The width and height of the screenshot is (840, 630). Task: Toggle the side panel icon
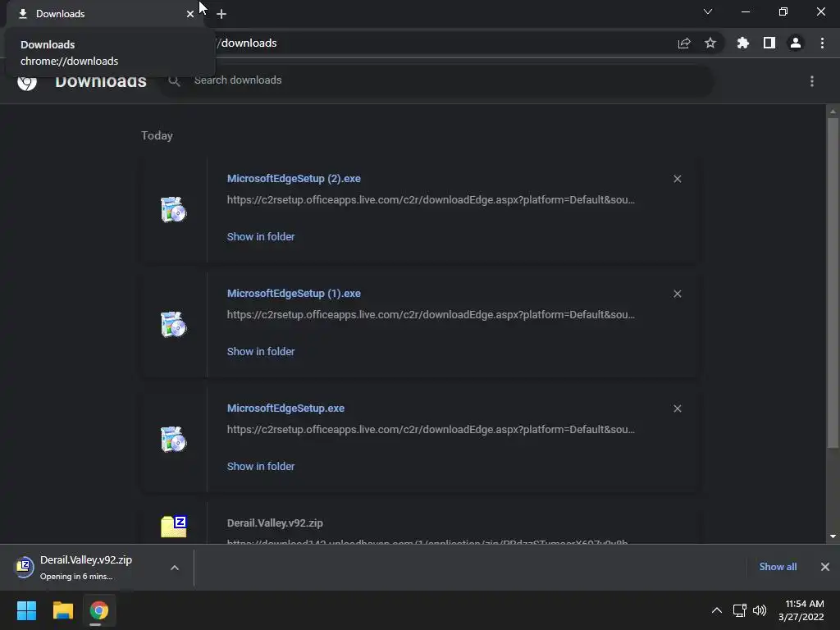(x=769, y=43)
